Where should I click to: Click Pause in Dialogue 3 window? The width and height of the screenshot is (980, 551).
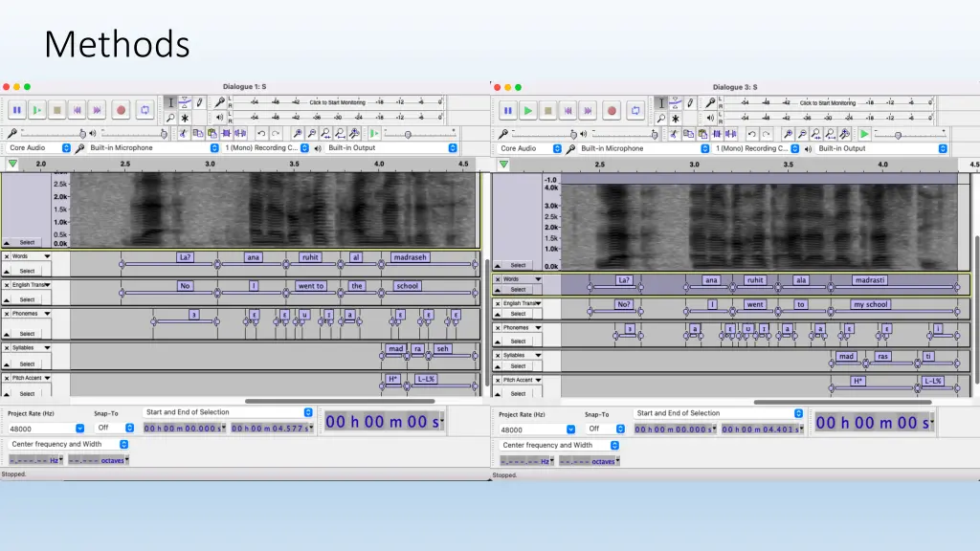(x=507, y=111)
